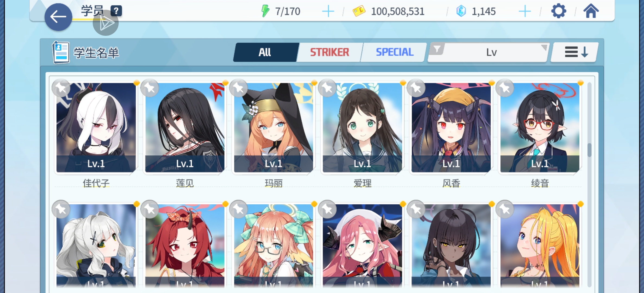Switch to the SPECIAL tab

coord(395,52)
